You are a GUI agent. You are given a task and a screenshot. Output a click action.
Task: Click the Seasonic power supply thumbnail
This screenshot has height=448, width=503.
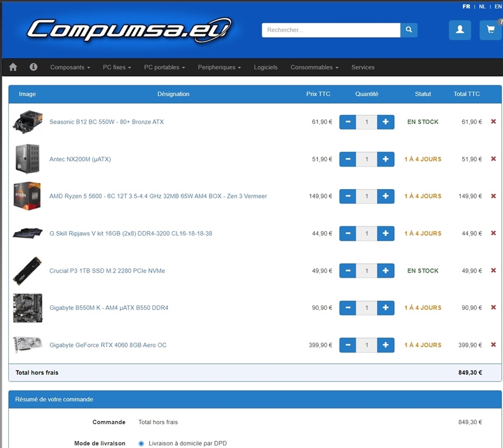[28, 122]
